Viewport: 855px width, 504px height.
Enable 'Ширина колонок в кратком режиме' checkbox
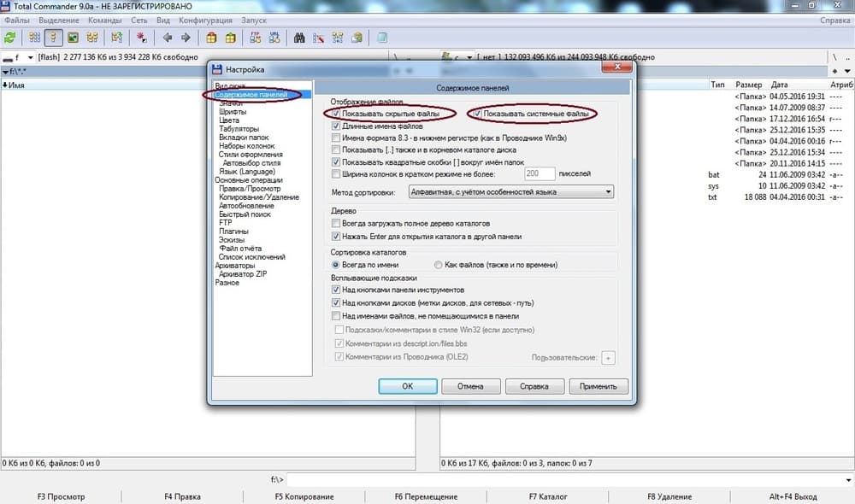coord(336,173)
